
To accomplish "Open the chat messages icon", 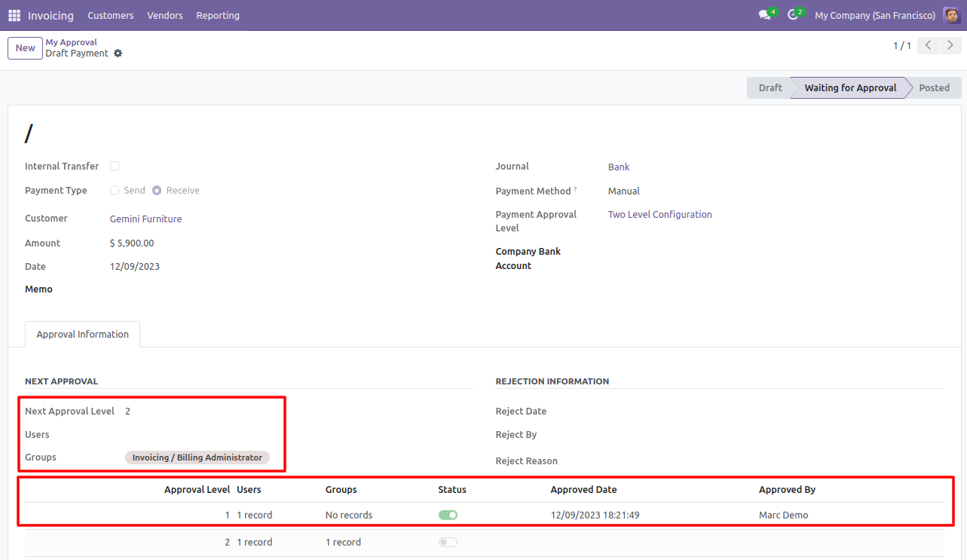I will pyautogui.click(x=765, y=15).
